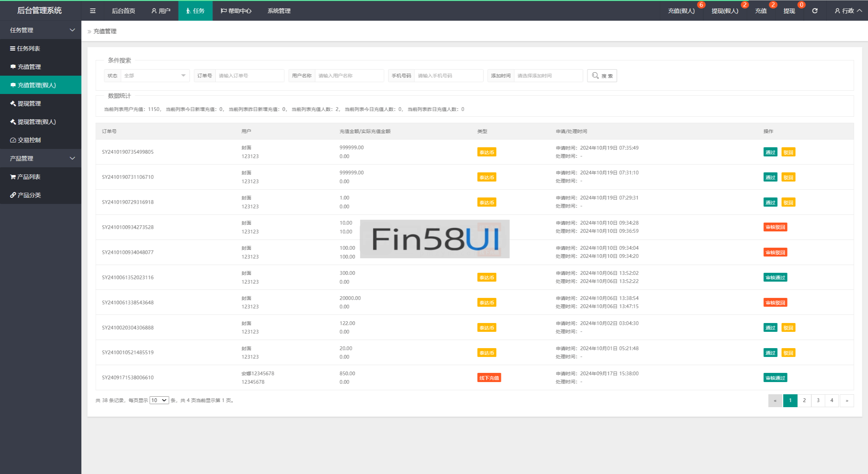Open 产品列表 cart item
This screenshot has height=474, width=868.
[x=28, y=177]
